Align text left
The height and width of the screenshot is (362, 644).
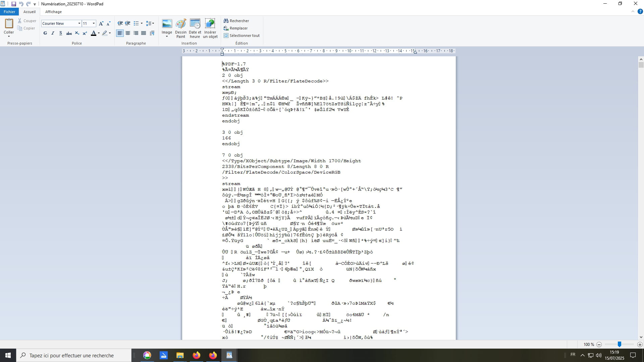[120, 33]
